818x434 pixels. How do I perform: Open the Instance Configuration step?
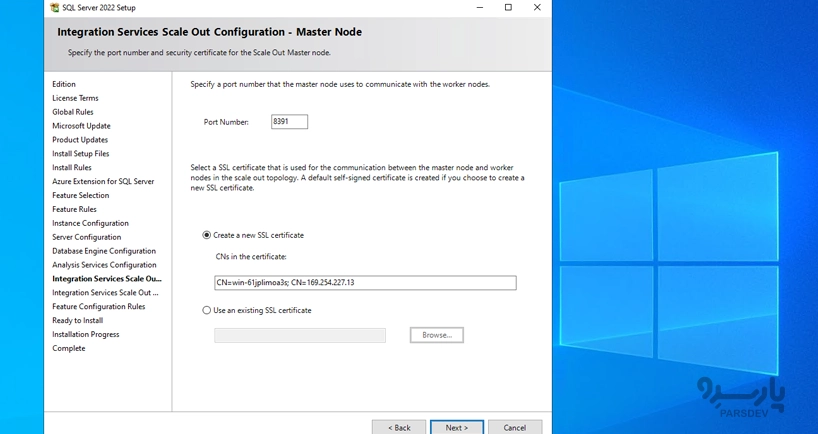pyautogui.click(x=90, y=223)
